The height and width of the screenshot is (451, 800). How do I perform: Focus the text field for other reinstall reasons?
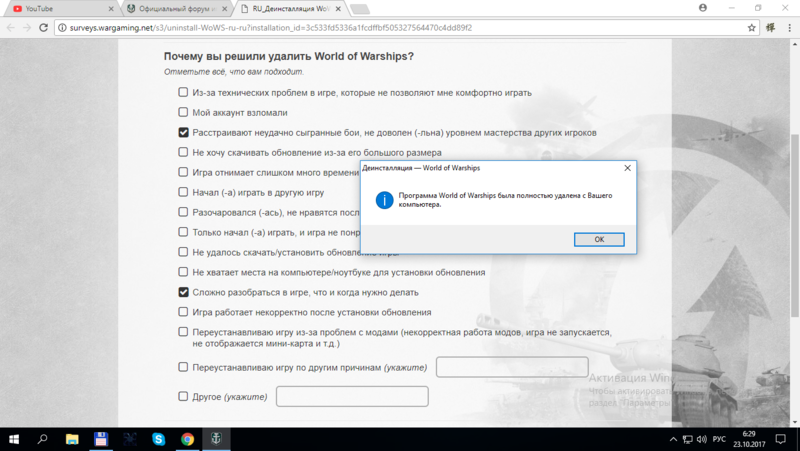click(512, 367)
